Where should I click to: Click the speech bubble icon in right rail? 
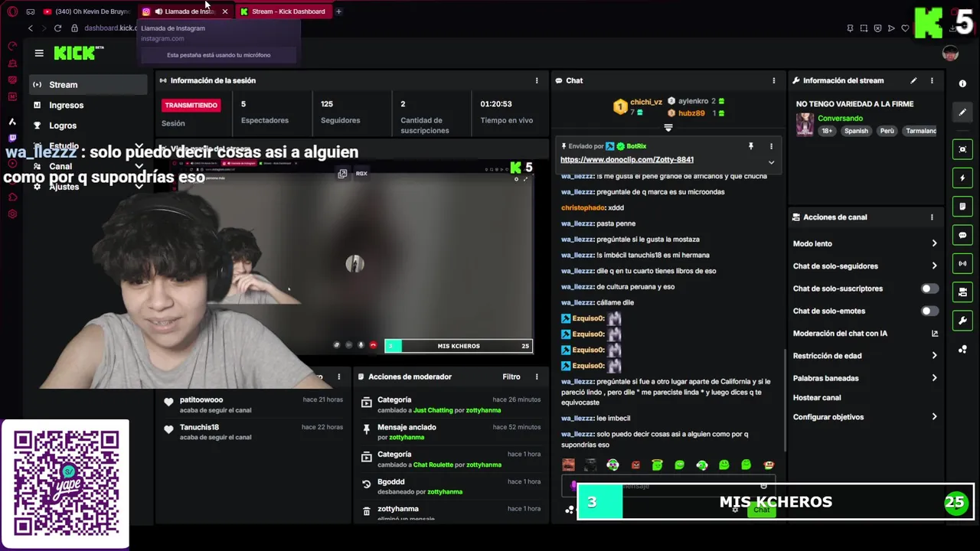962,235
